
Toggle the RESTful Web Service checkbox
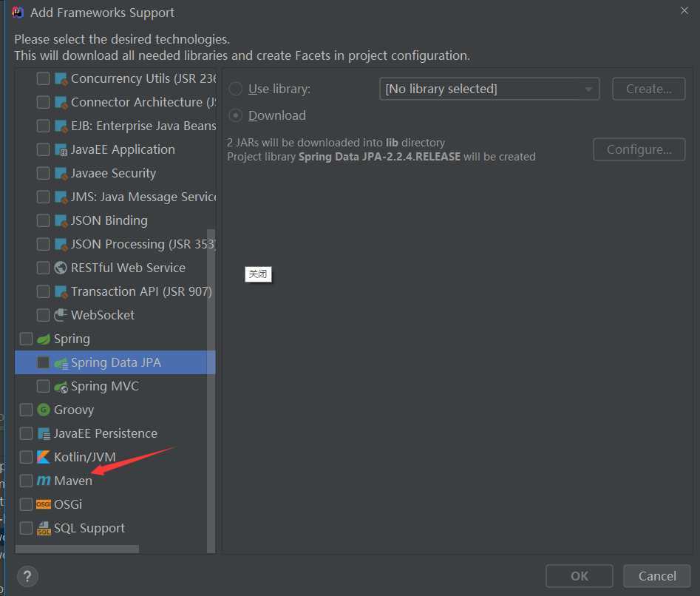click(x=44, y=268)
